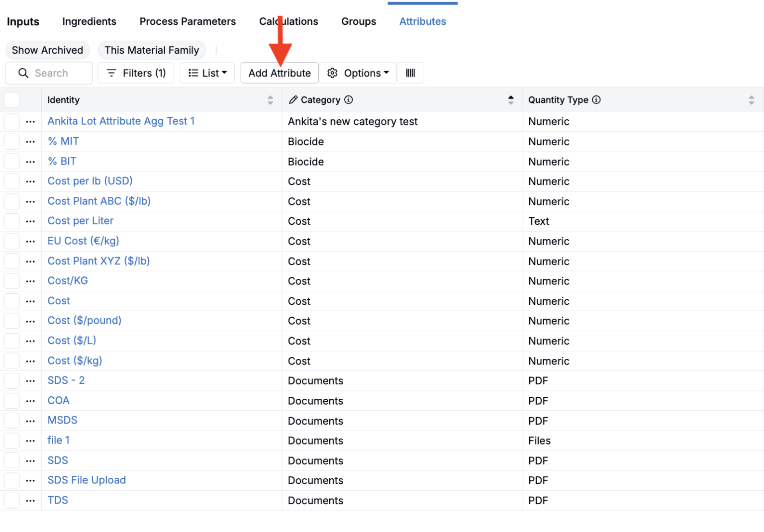This screenshot has height=532, width=764.
Task: Switch to the Process Parameters tab
Action: pyautogui.click(x=188, y=21)
